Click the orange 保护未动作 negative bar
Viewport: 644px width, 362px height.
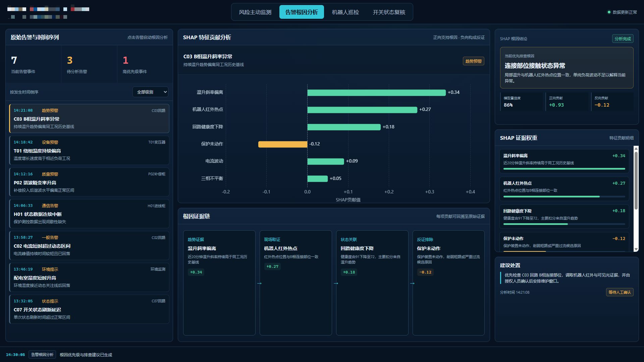pyautogui.click(x=283, y=144)
